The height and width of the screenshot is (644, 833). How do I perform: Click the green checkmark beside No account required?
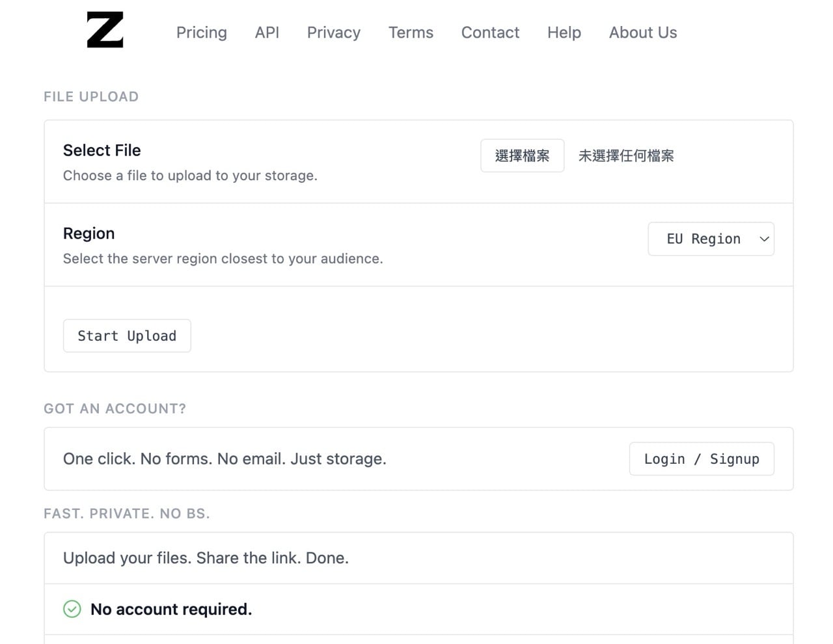click(x=72, y=609)
